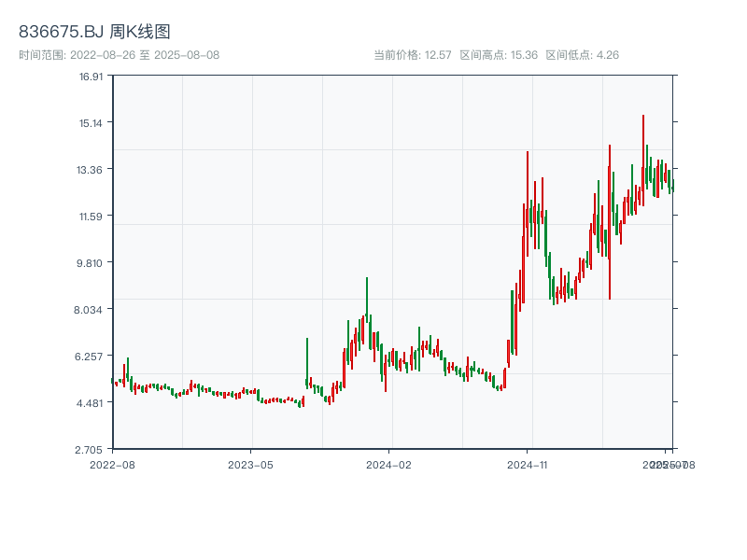Click the 区间高点: 15.36 value
The width and height of the screenshot is (747, 560).
point(499,55)
